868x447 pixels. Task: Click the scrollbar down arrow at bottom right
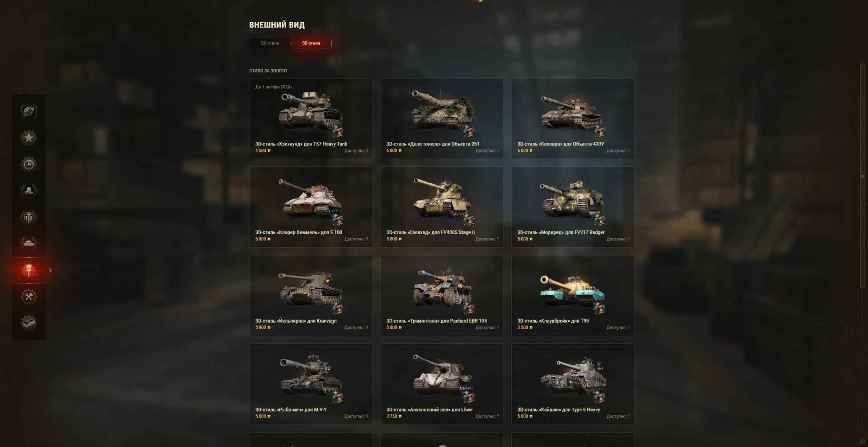pyautogui.click(x=862, y=442)
